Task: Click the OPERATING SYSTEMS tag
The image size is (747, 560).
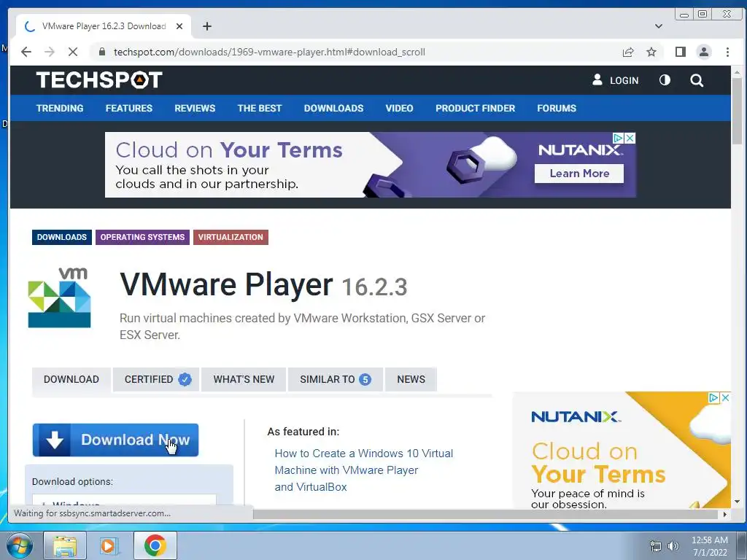Action: [x=142, y=237]
